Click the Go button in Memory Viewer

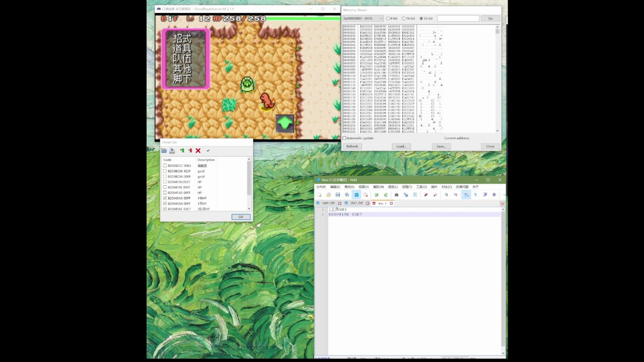tap(490, 18)
